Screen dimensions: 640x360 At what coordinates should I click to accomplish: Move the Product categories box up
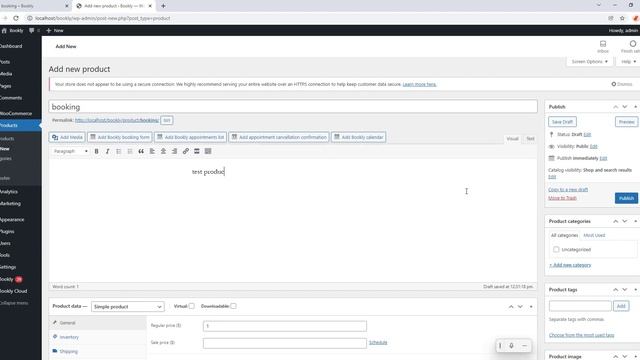pyautogui.click(x=616, y=221)
